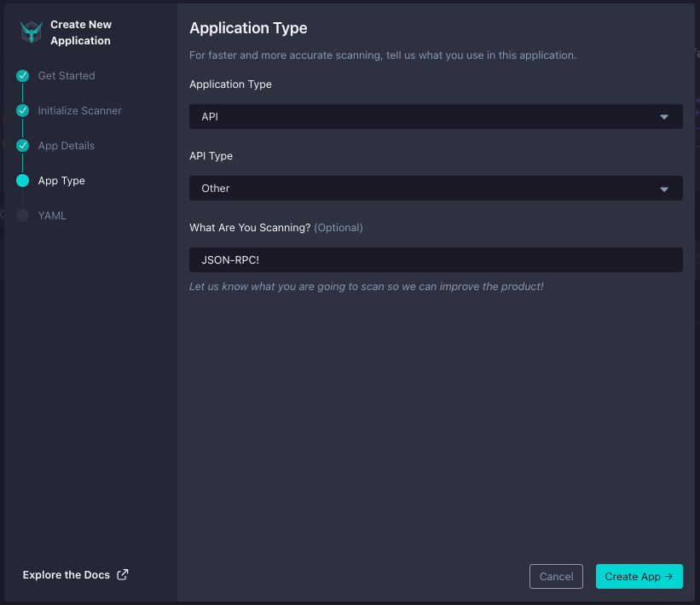Click the Cancel button
The width and height of the screenshot is (700, 605).
556,576
